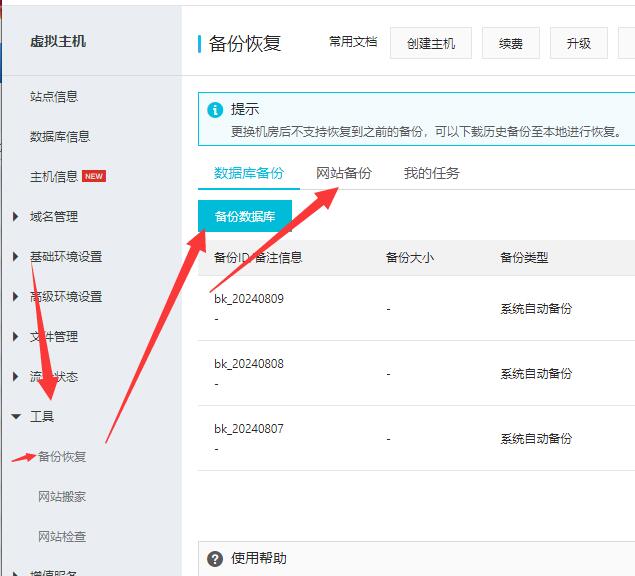Click the 备份数据库 button

pyautogui.click(x=245, y=216)
